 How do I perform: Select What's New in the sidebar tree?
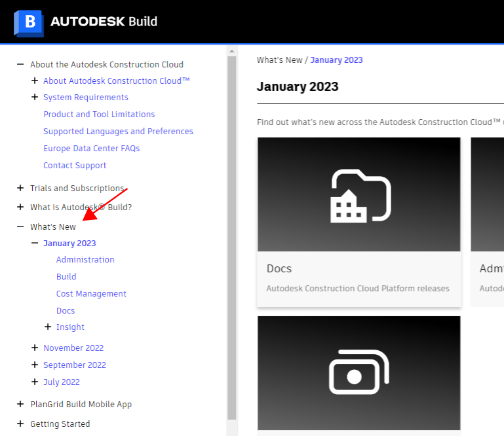53,227
